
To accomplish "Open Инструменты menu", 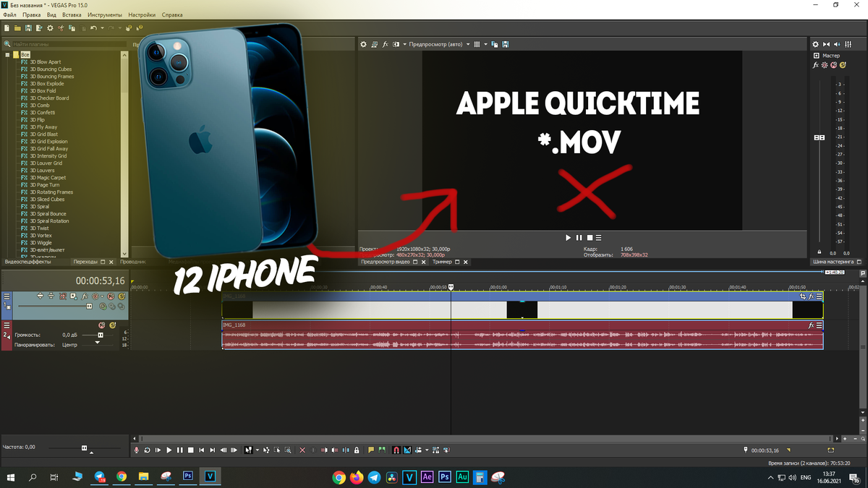I will (104, 14).
